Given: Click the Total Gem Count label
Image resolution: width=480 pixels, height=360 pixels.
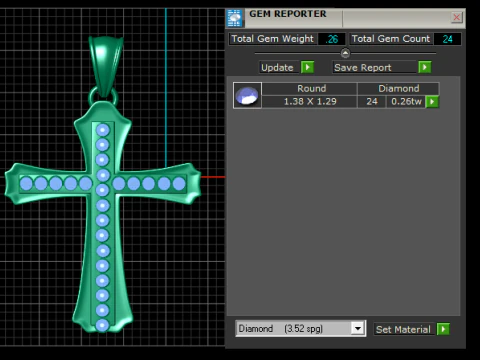Looking at the screenshot, I should click(391, 39).
